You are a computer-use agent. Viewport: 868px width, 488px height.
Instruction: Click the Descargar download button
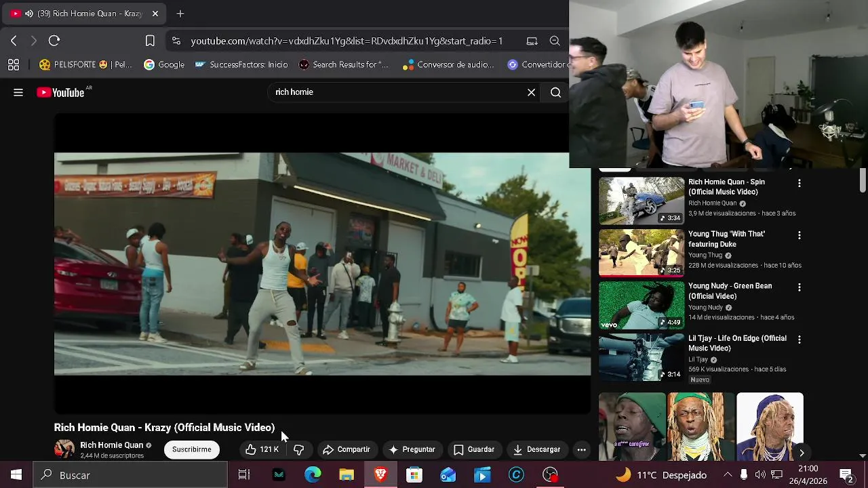537,449
